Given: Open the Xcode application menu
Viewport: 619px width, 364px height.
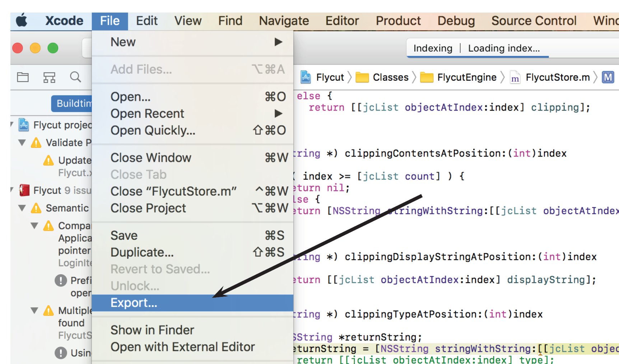Looking at the screenshot, I should [64, 21].
